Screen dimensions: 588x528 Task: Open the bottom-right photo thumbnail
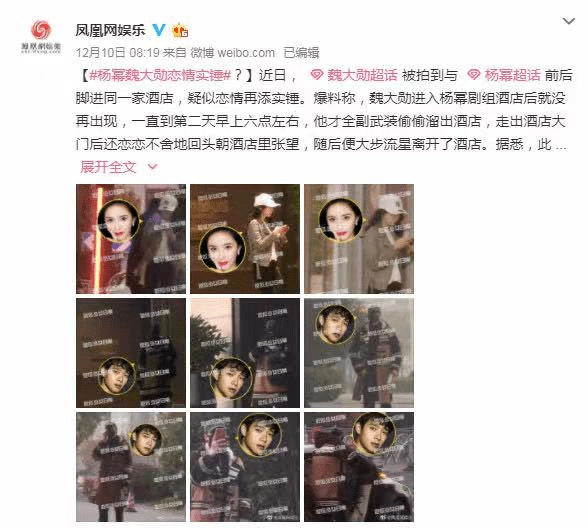pos(359,467)
